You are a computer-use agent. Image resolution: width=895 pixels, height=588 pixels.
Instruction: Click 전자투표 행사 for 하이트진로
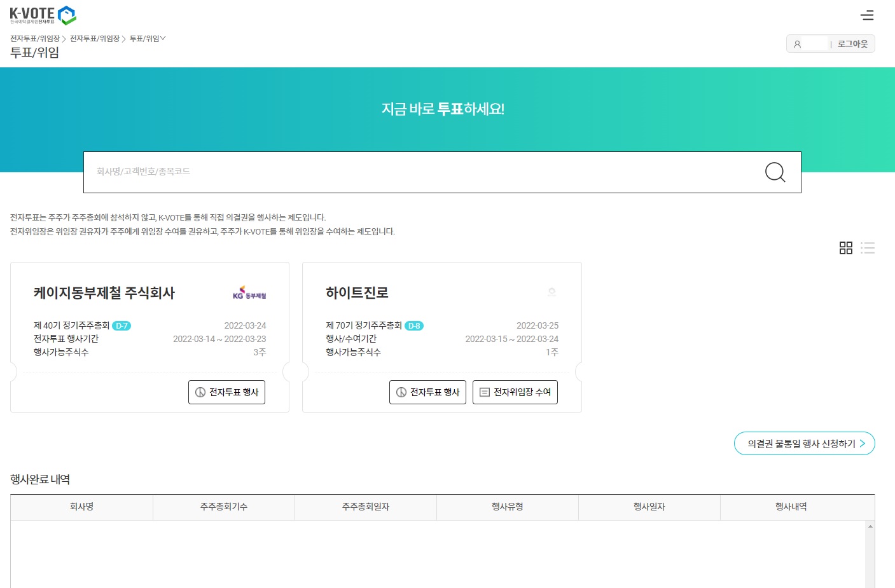point(427,392)
